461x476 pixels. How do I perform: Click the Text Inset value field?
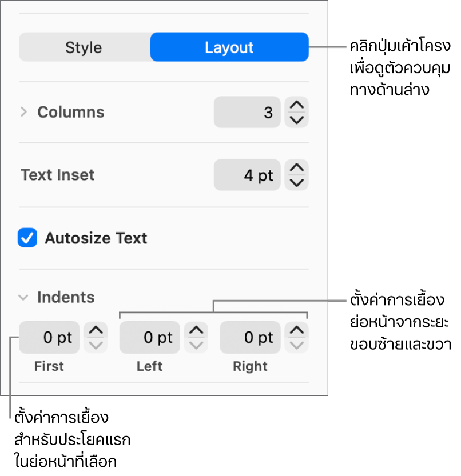[x=247, y=175]
